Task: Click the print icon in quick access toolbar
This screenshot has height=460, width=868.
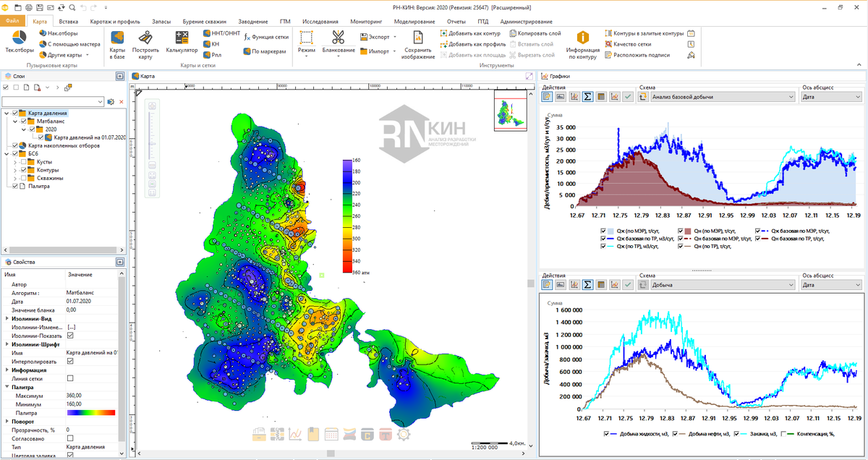Action: coord(28,7)
